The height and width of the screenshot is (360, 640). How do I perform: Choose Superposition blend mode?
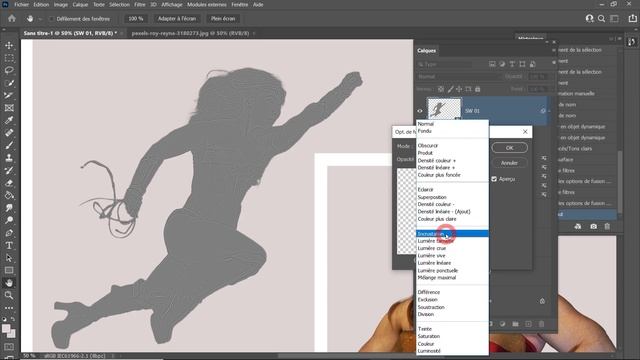pos(452,197)
